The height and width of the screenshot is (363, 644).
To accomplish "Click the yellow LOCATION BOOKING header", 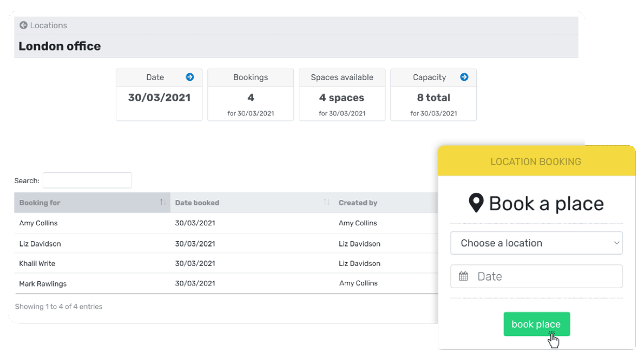I will coord(536,161).
